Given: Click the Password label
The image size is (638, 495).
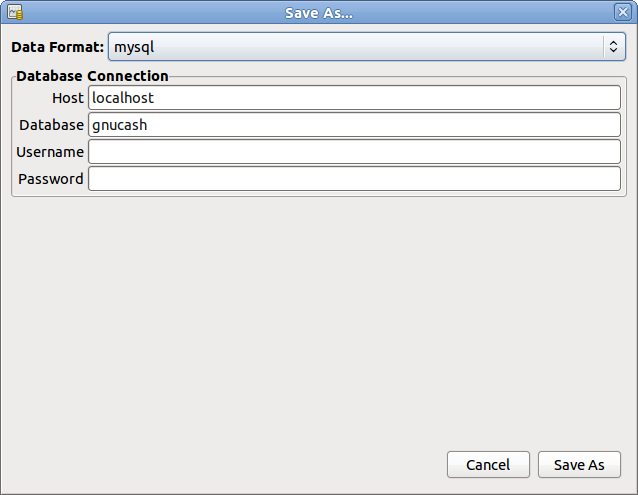Looking at the screenshot, I should (x=51, y=179).
